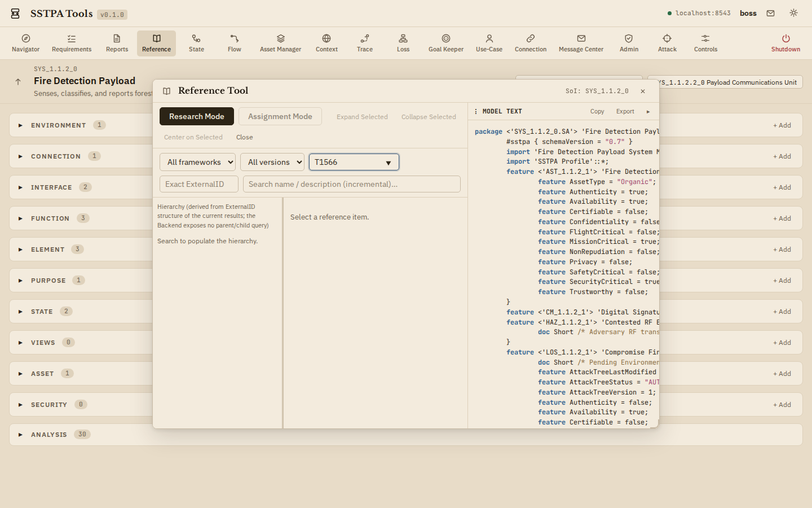This screenshot has width=812, height=508.
Task: Open the Attack tool
Action: coord(667,43)
